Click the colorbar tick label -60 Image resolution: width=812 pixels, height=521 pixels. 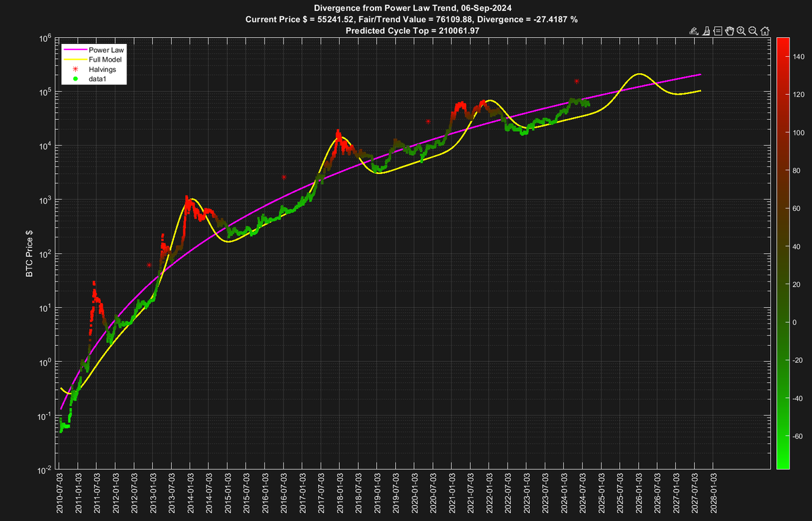(798, 436)
